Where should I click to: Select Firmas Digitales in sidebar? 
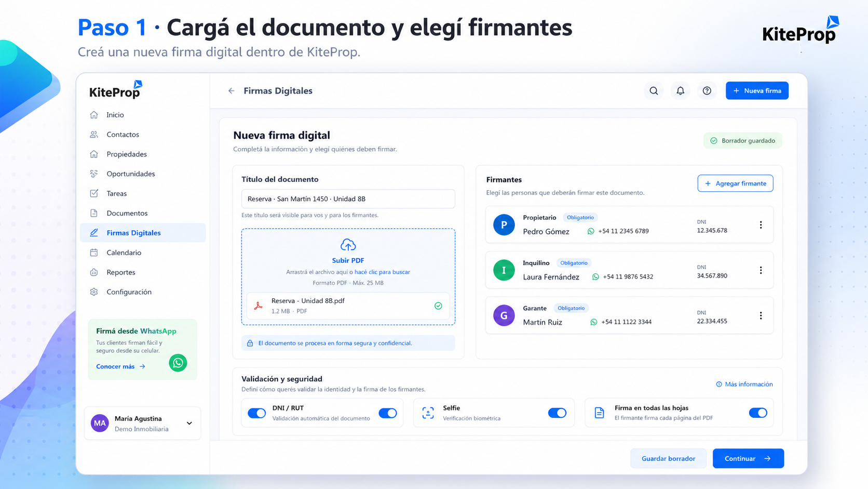pos(143,233)
